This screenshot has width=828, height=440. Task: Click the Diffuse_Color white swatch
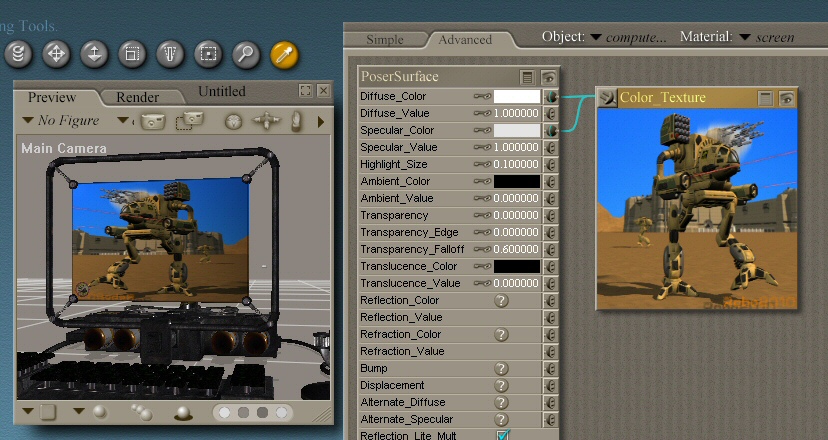[517, 97]
